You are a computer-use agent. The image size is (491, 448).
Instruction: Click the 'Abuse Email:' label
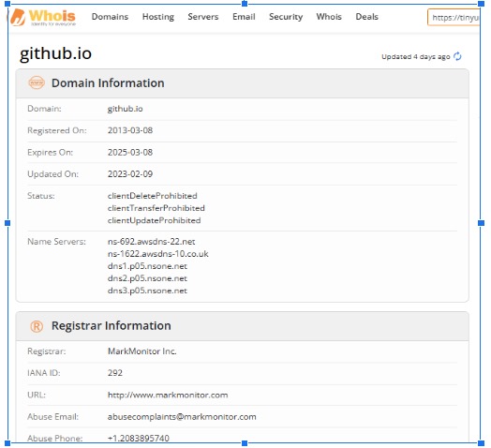coord(52,417)
